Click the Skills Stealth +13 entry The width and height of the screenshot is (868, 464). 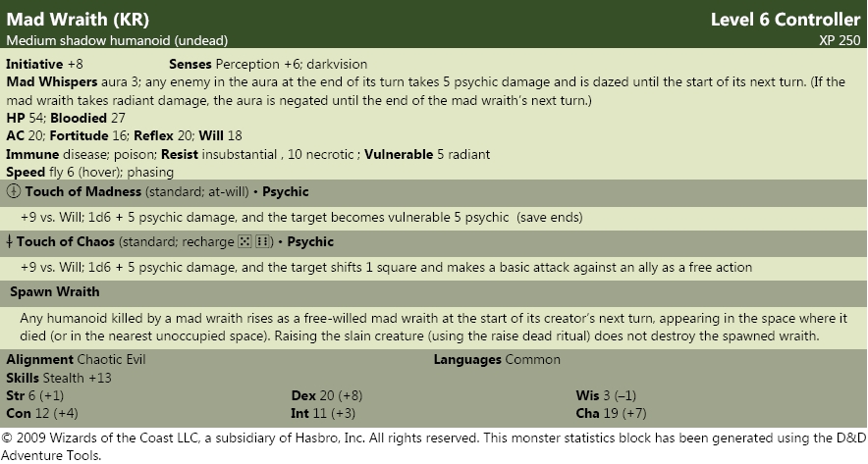pos(59,378)
